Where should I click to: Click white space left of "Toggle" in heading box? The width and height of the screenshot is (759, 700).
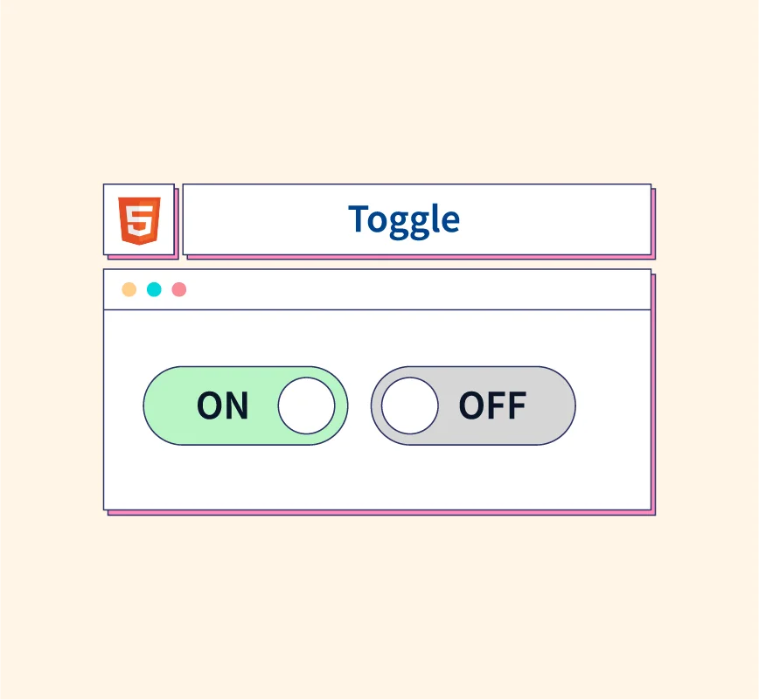[x=262, y=218]
